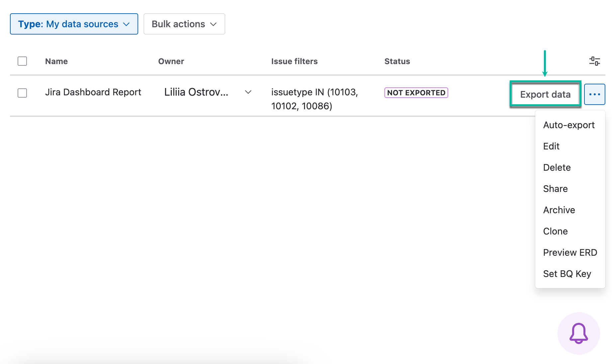612x364 pixels.
Task: Open Preview ERD from the menu
Action: [570, 252]
